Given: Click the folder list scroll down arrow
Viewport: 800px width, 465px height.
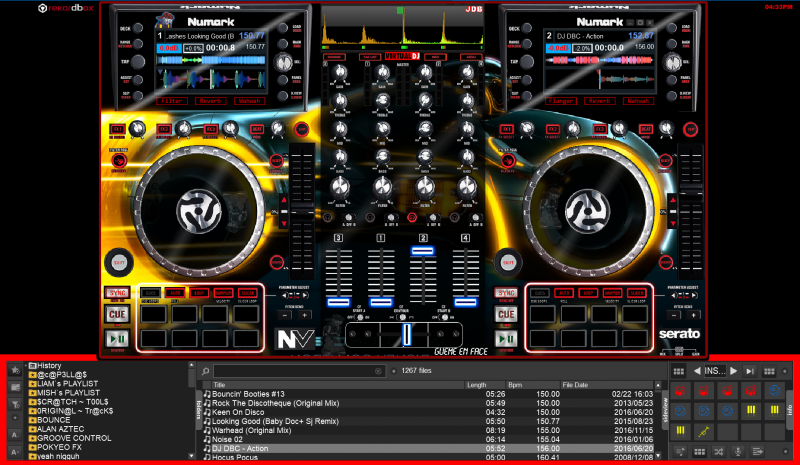Looking at the screenshot, I should [191, 456].
